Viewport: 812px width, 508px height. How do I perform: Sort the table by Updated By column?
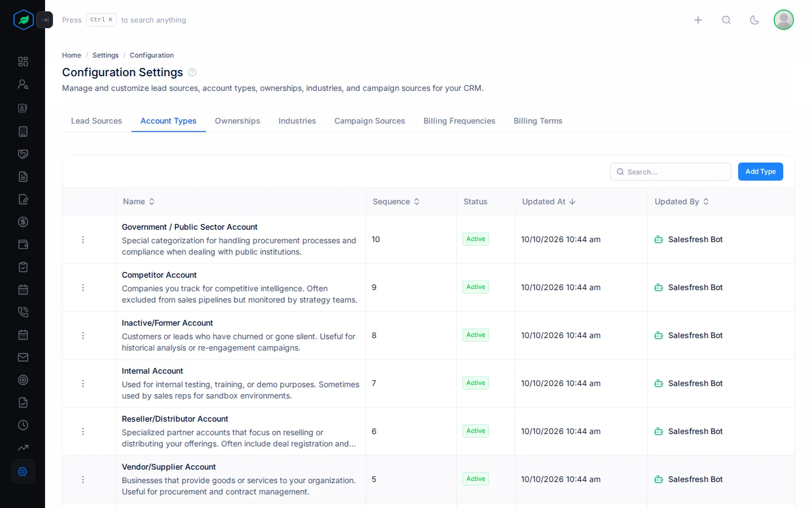[682, 202]
